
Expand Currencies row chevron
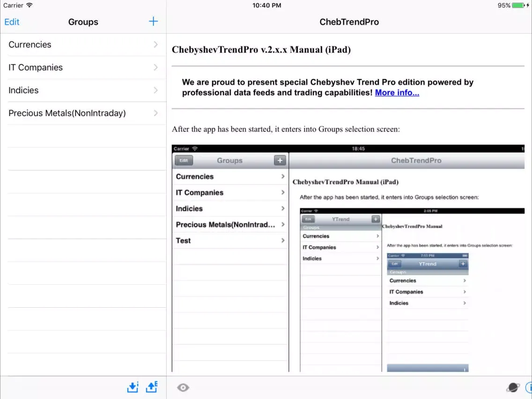coord(156,44)
